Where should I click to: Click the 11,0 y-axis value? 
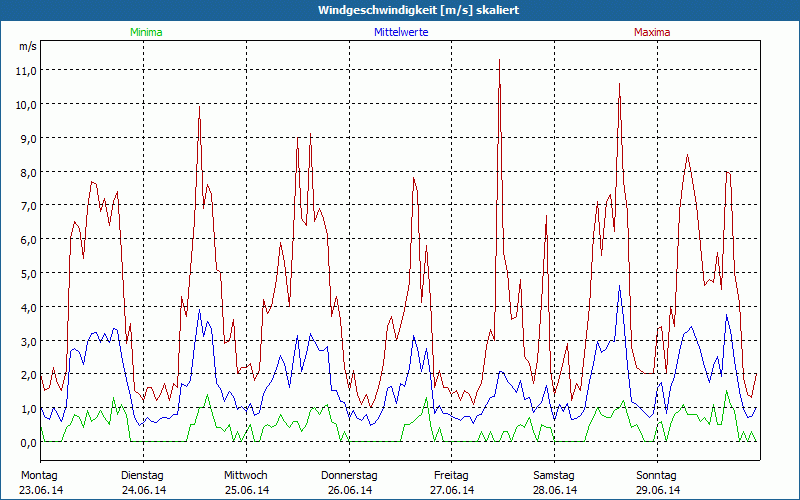click(25, 71)
